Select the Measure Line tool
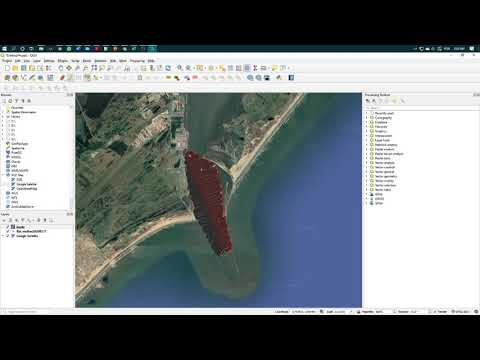Screen dimensions: 480x360 tap(264, 68)
